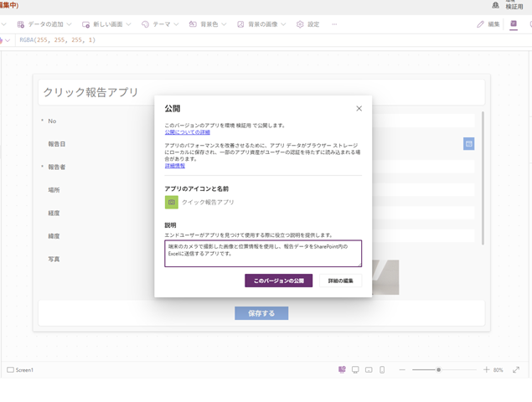Screen dimensions: 532x402
Task: Expand the データの追加 dropdown
Action: tap(45, 24)
